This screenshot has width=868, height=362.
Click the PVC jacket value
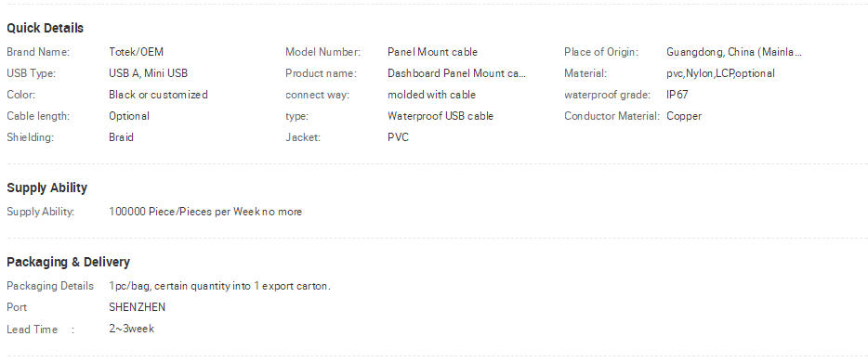tap(398, 137)
